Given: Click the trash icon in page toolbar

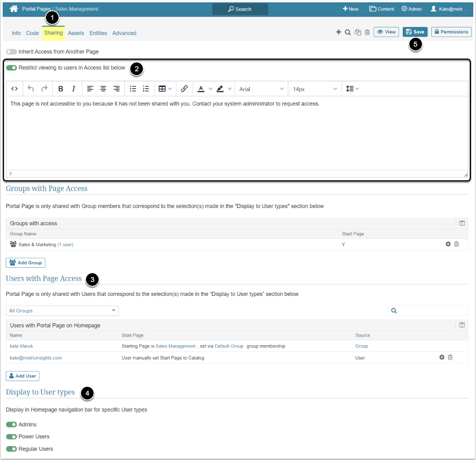Looking at the screenshot, I should click(x=367, y=32).
